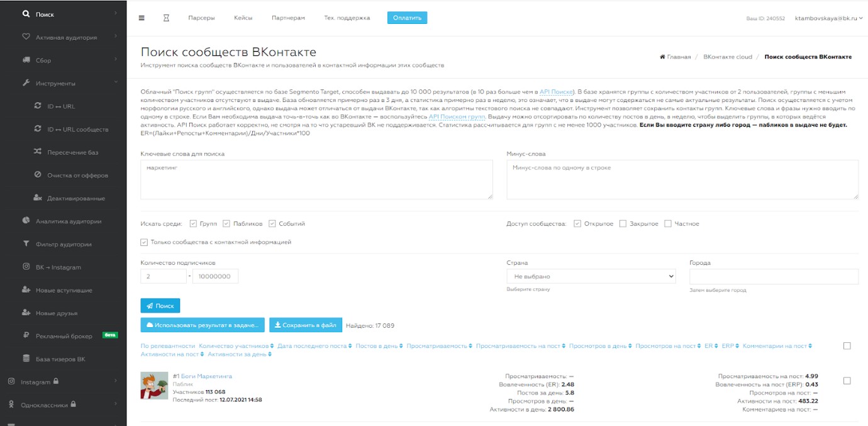868x426 pixels.
Task: Open the Парсеры top menu
Action: coord(201,18)
